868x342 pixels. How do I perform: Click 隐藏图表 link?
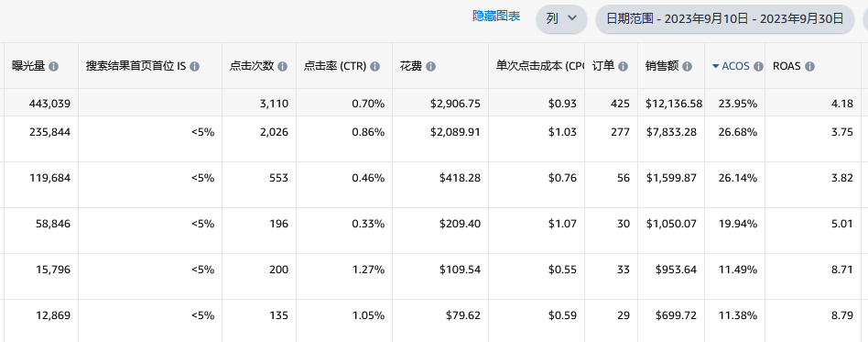click(x=496, y=17)
